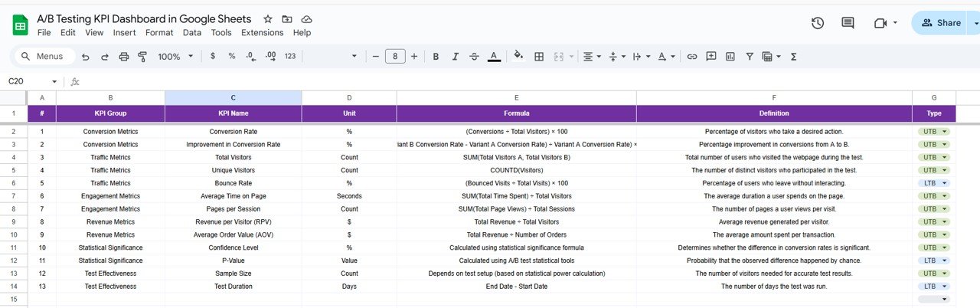Open the zoom level dropdown

[175, 57]
